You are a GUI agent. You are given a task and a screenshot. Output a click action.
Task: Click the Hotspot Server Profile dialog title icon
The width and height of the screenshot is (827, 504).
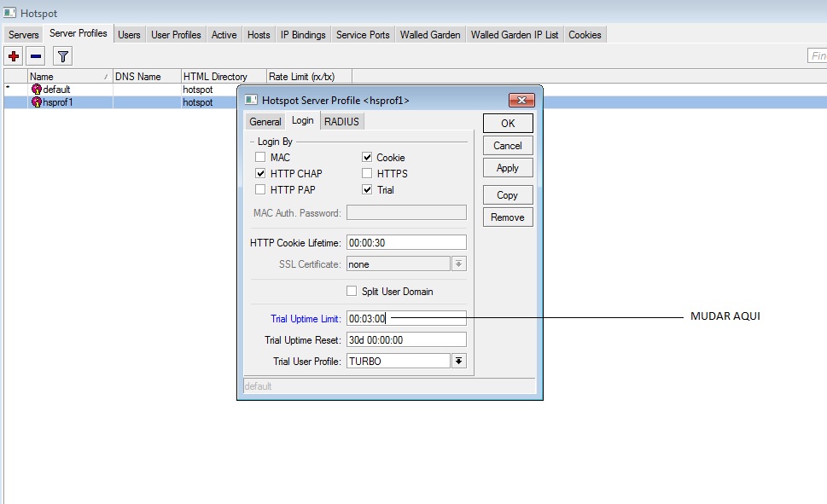pyautogui.click(x=252, y=100)
